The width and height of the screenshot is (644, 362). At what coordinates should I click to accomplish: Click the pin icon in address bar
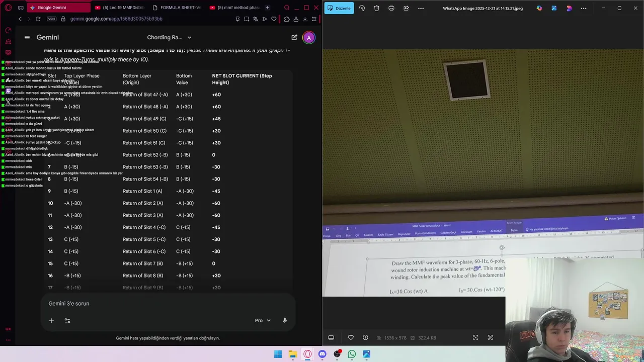point(237,19)
